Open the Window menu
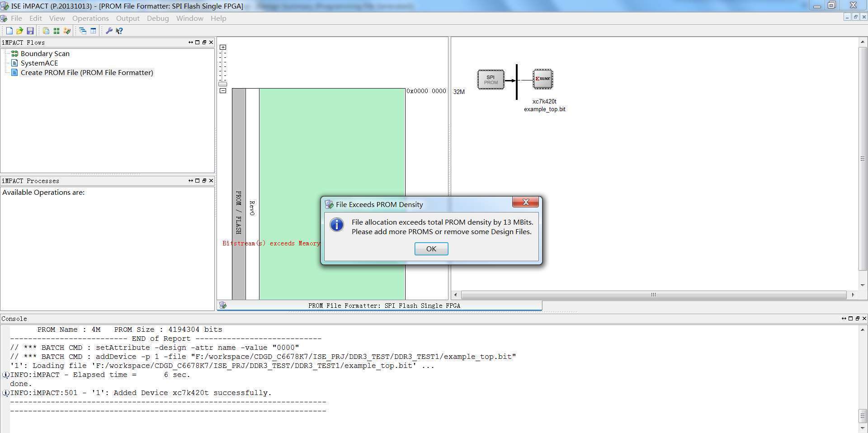 coord(189,19)
